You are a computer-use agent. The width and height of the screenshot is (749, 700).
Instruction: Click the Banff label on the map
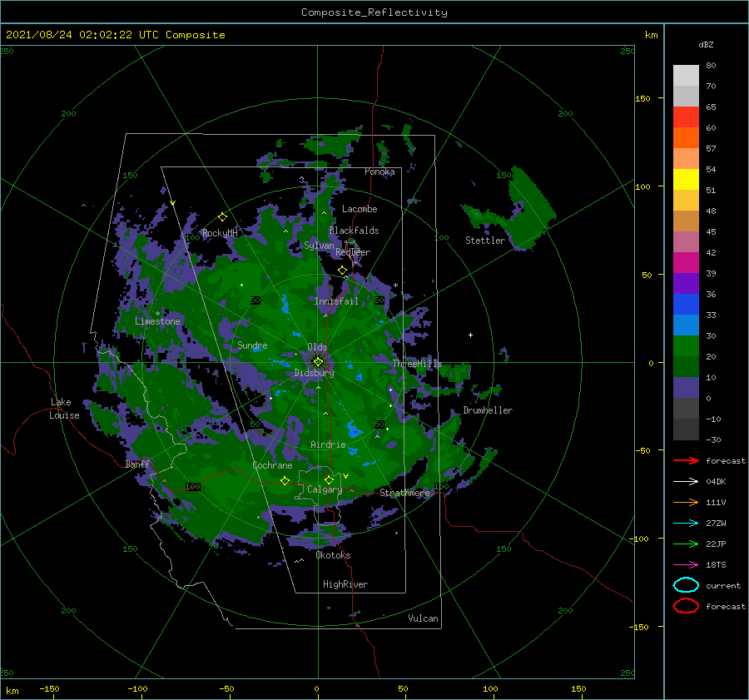pyautogui.click(x=137, y=464)
